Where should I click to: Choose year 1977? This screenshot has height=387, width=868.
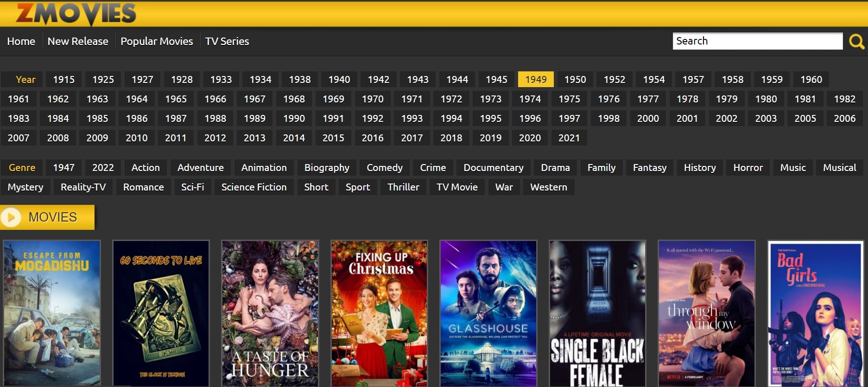pyautogui.click(x=647, y=99)
